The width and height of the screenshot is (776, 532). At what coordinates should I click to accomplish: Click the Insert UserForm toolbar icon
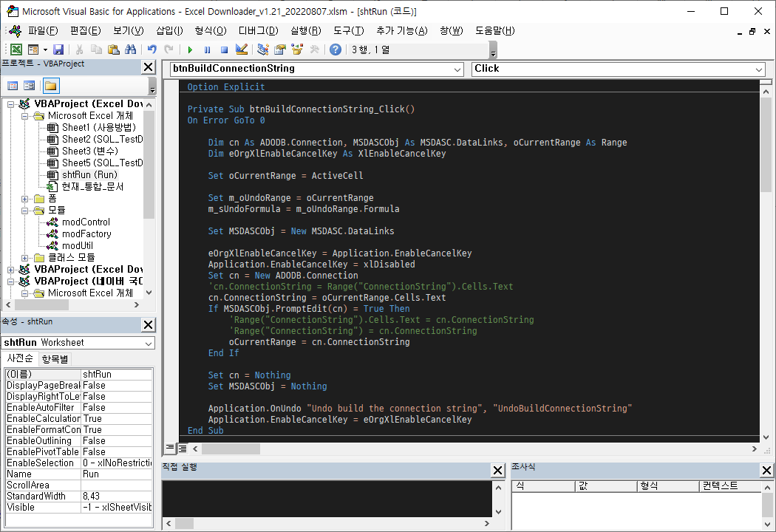33,50
